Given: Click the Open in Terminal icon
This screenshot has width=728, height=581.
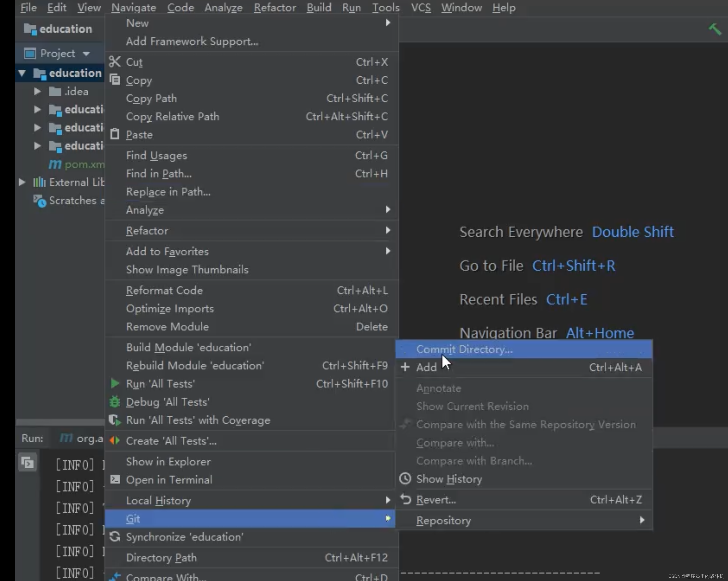Looking at the screenshot, I should pyautogui.click(x=115, y=479).
